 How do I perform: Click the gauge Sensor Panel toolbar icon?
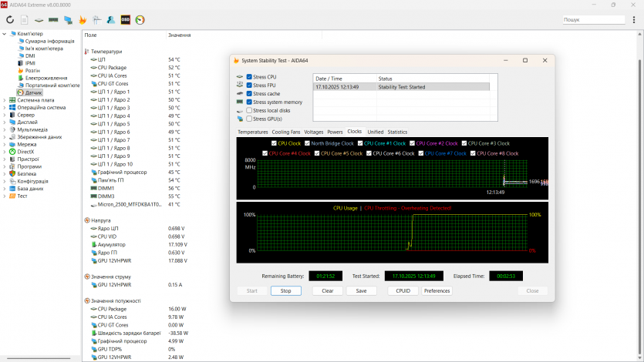140,19
